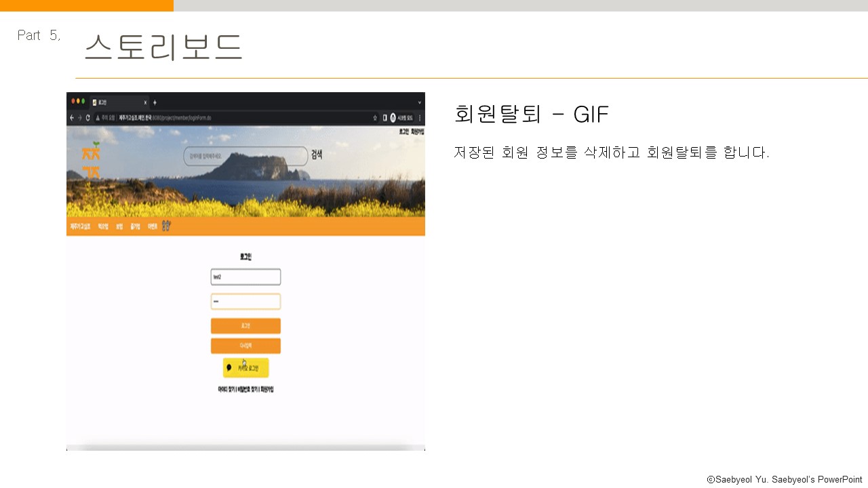The height and width of the screenshot is (488, 868).
Task: Click the yellow Kakao 로그인 button
Action: click(x=245, y=368)
